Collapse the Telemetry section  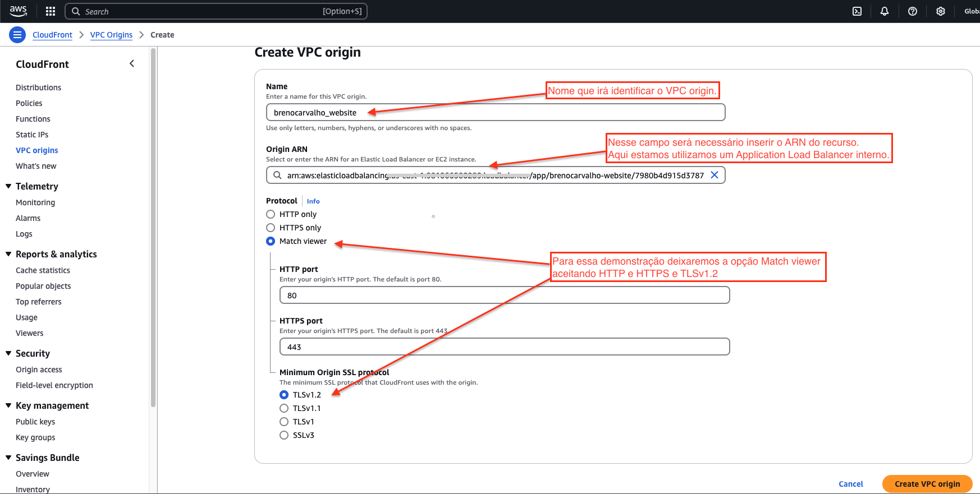[8, 186]
